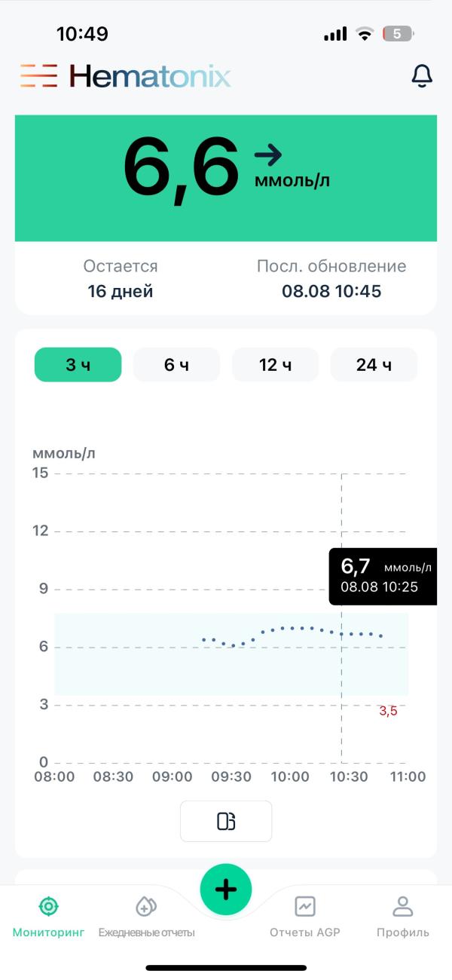Tap the Daily reports droplet icon
This screenshot has height=980, width=452.
146,905
